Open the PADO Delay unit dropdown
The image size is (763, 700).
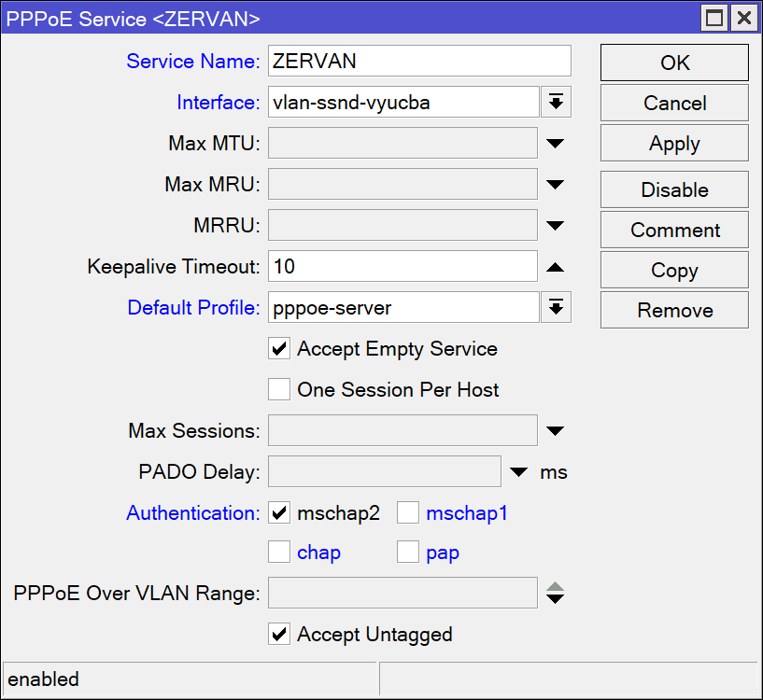(x=519, y=471)
